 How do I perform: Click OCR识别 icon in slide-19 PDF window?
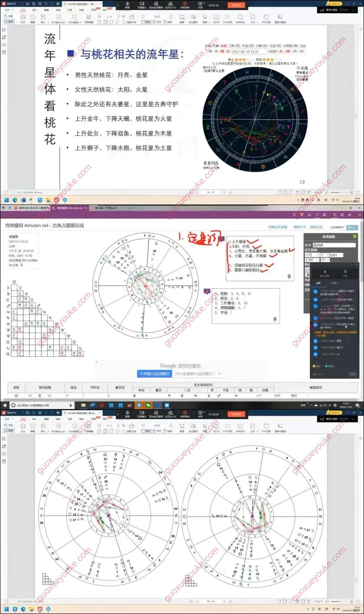point(227,19)
